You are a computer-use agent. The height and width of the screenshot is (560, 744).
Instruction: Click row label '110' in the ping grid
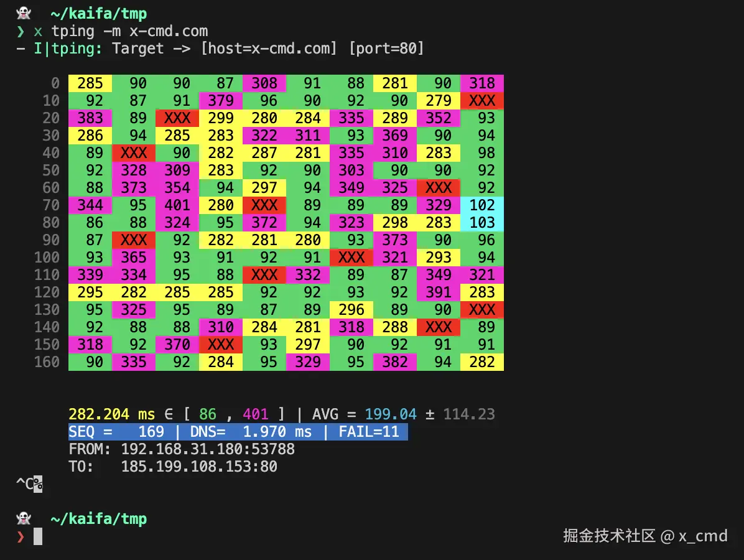[x=47, y=275]
